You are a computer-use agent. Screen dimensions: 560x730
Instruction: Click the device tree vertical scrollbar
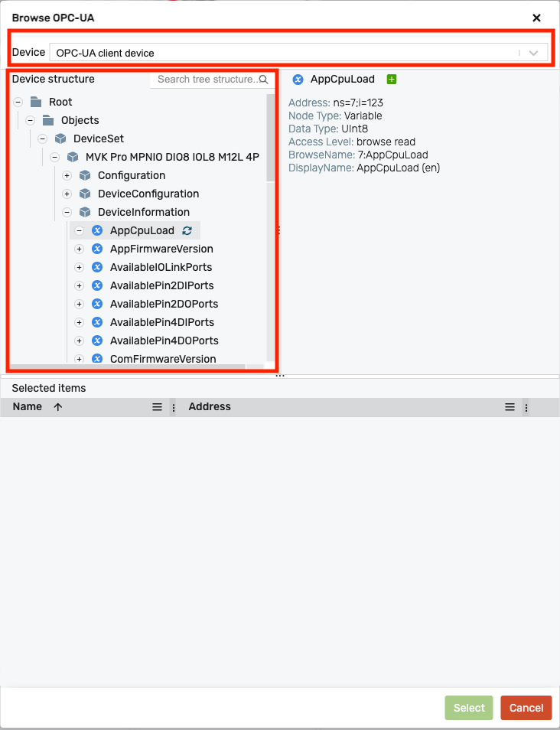click(271, 138)
